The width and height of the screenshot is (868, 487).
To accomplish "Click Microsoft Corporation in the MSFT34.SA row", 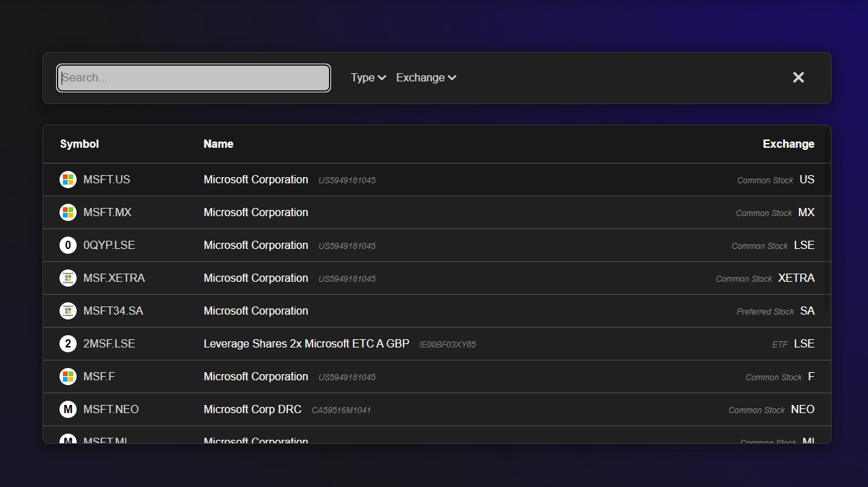I will tap(256, 311).
